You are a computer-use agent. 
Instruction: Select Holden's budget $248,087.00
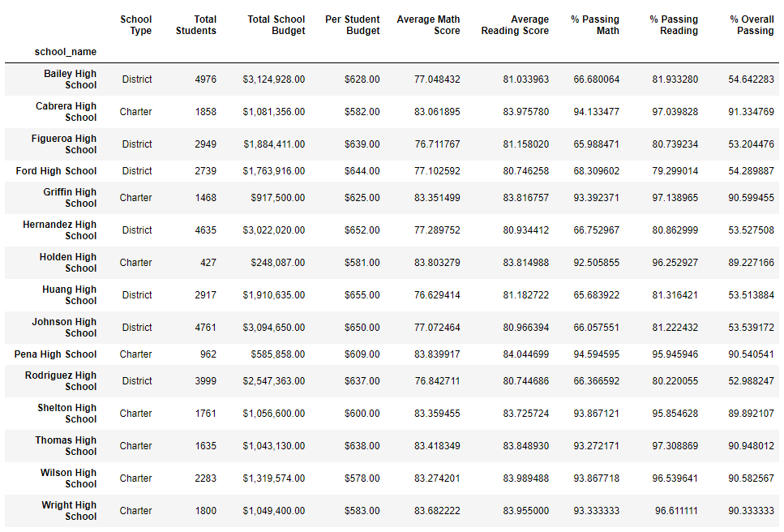click(278, 263)
